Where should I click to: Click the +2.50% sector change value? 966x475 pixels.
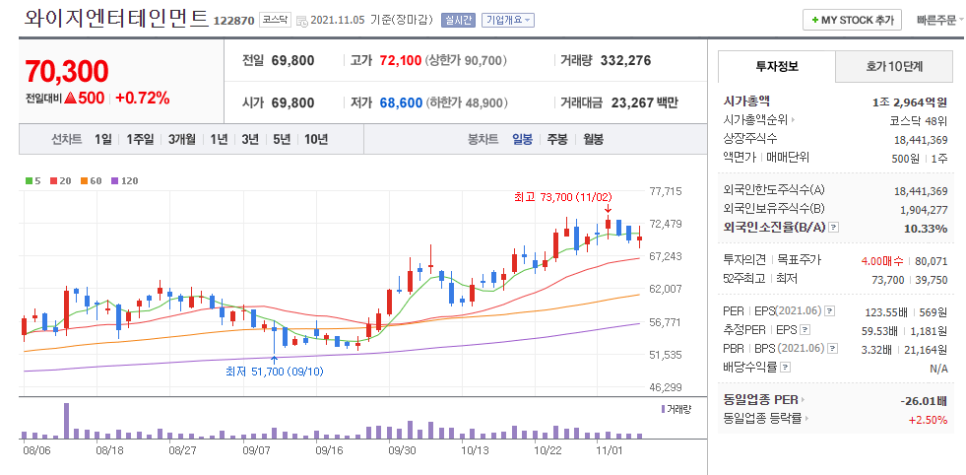coord(928,420)
